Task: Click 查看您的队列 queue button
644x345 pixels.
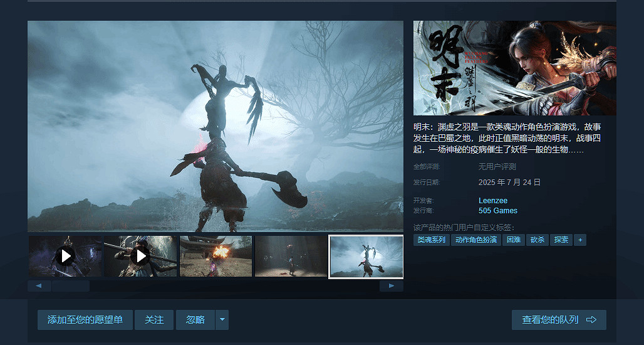Action: [x=558, y=320]
